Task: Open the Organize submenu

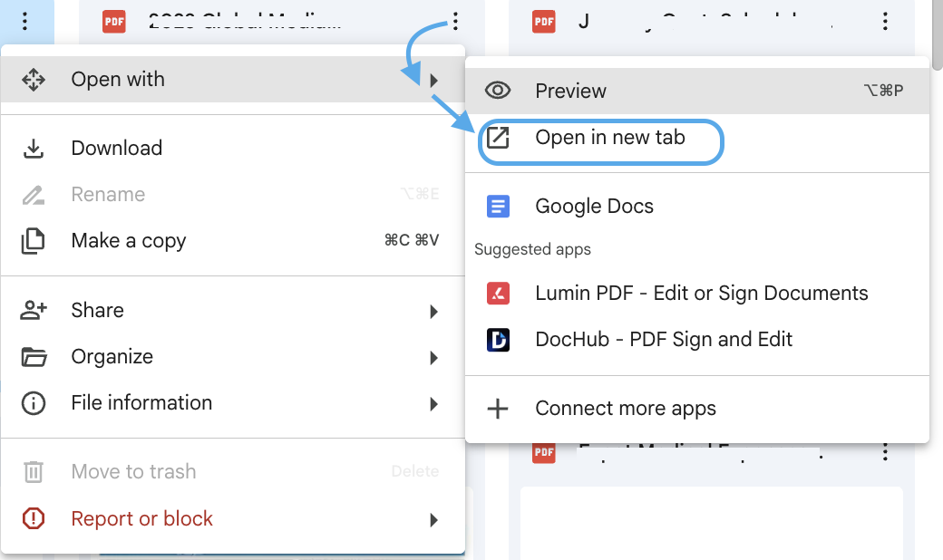Action: pos(233,357)
